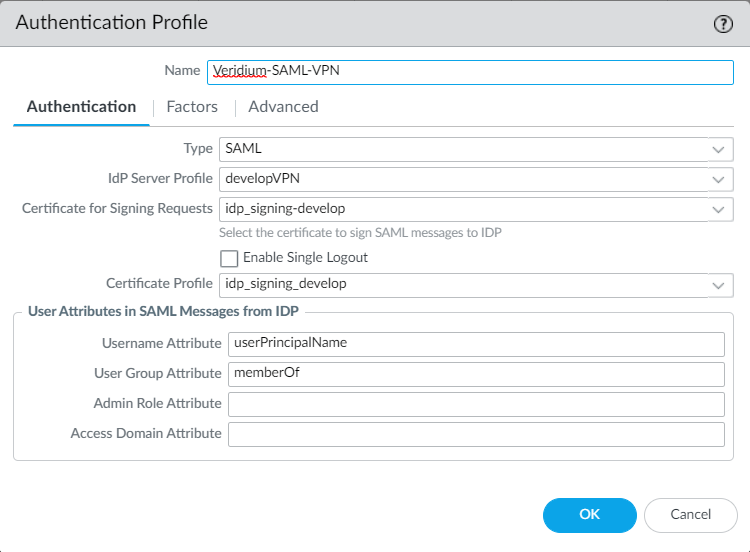Viewport: 750px width, 552px height.
Task: Open the Factors tab
Action: 192,107
